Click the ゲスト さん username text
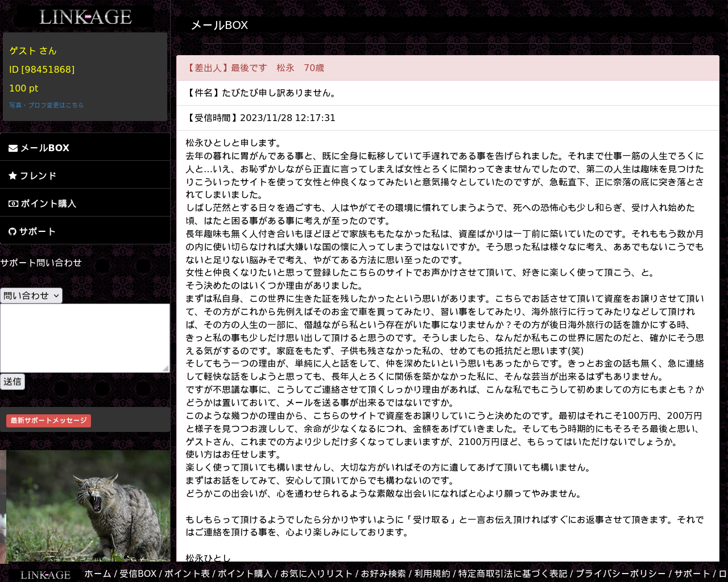 tap(33, 51)
